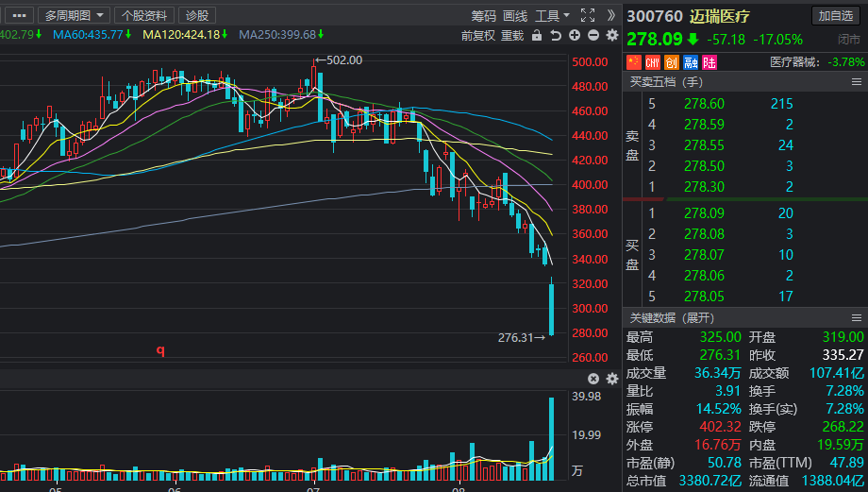Click the double chevron collapse icon
The width and height of the screenshot is (868, 492).
[610, 15]
